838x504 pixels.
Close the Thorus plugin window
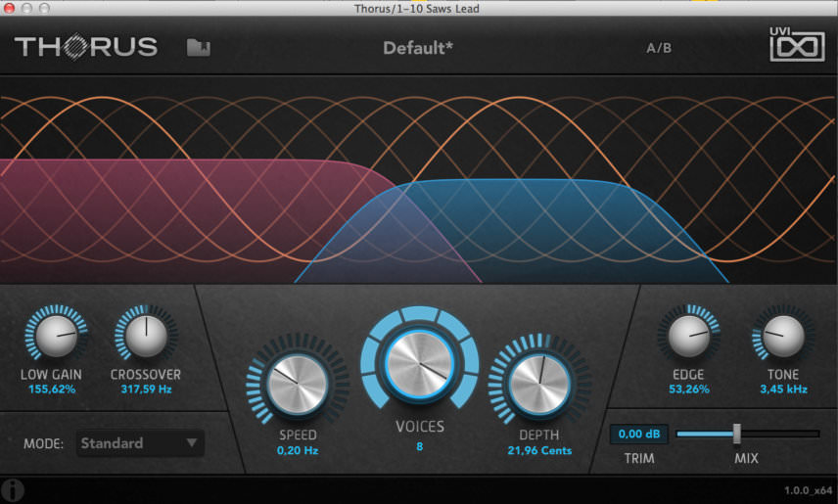coord(9,8)
